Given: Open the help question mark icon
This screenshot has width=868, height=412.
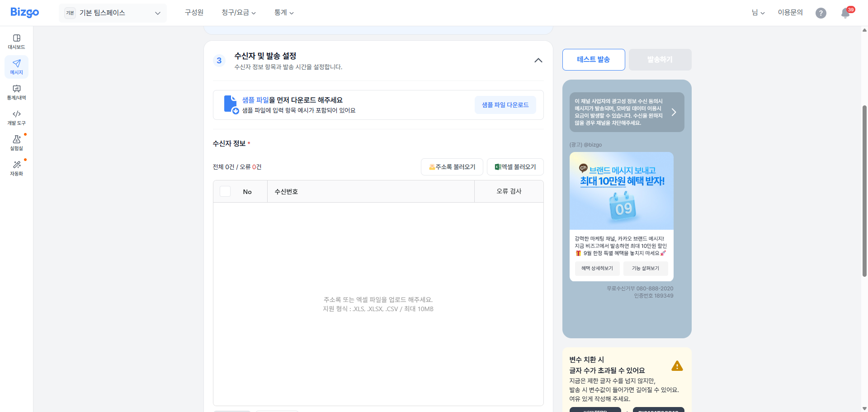Looking at the screenshot, I should 821,13.
